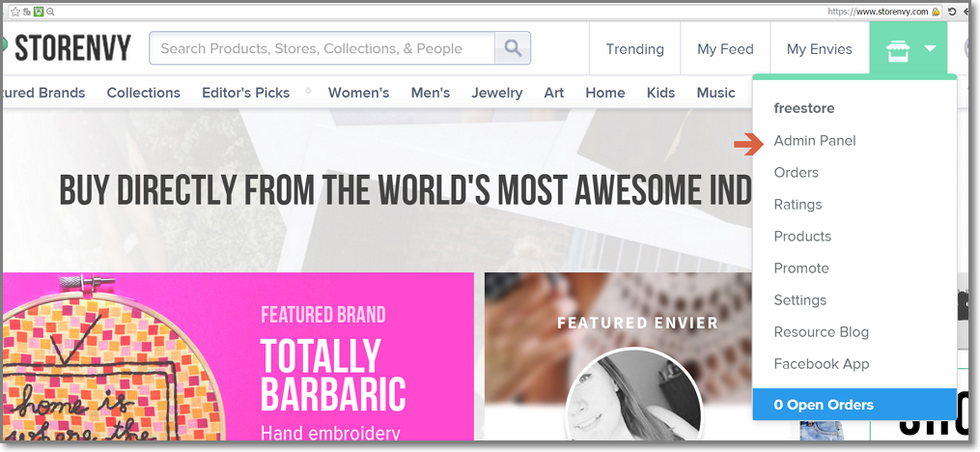Click the Storenvy logo

[x=68, y=48]
